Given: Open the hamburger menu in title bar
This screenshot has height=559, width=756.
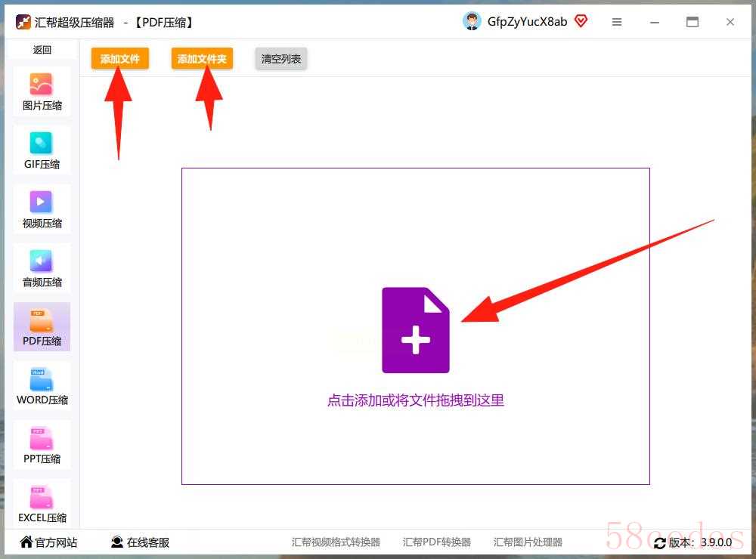Looking at the screenshot, I should [x=617, y=22].
